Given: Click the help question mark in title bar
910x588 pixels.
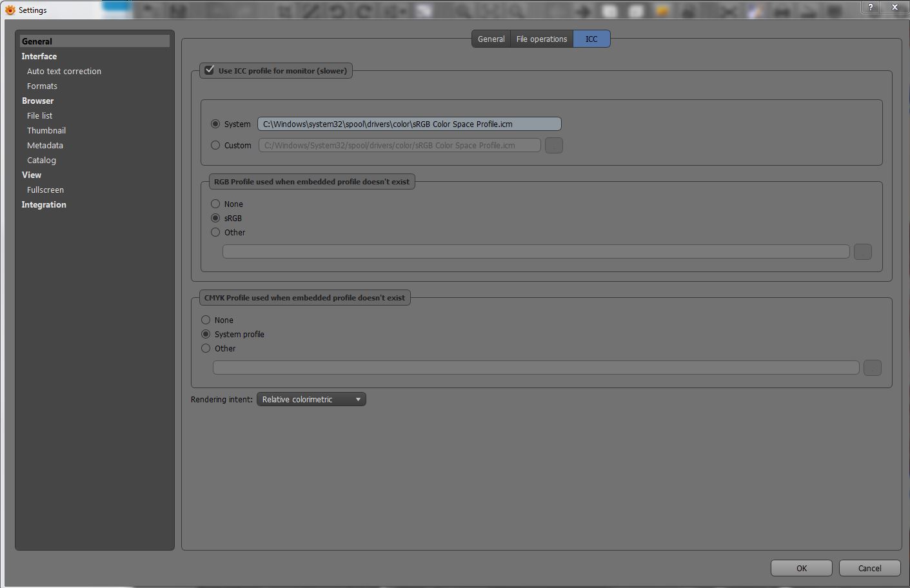Looking at the screenshot, I should (871, 7).
